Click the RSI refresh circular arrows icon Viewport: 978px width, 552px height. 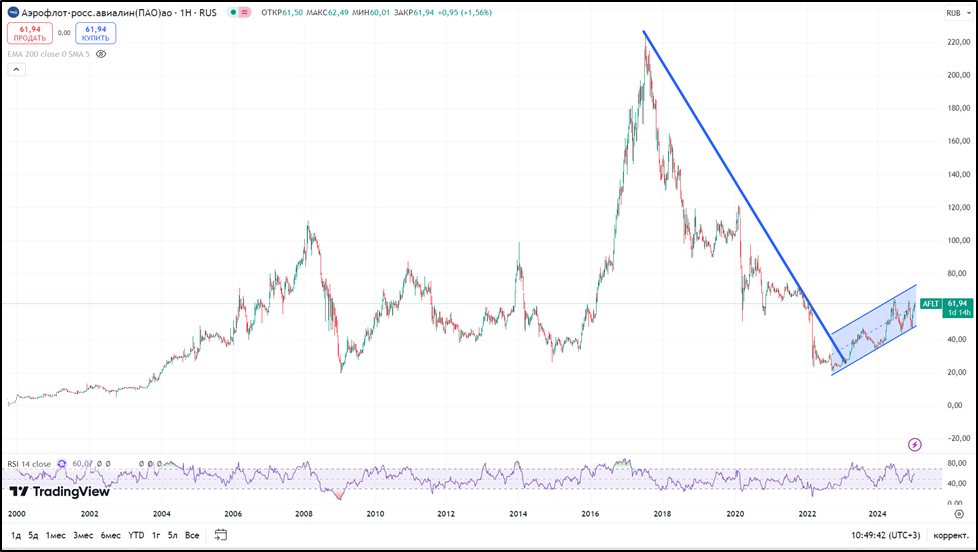click(x=62, y=463)
